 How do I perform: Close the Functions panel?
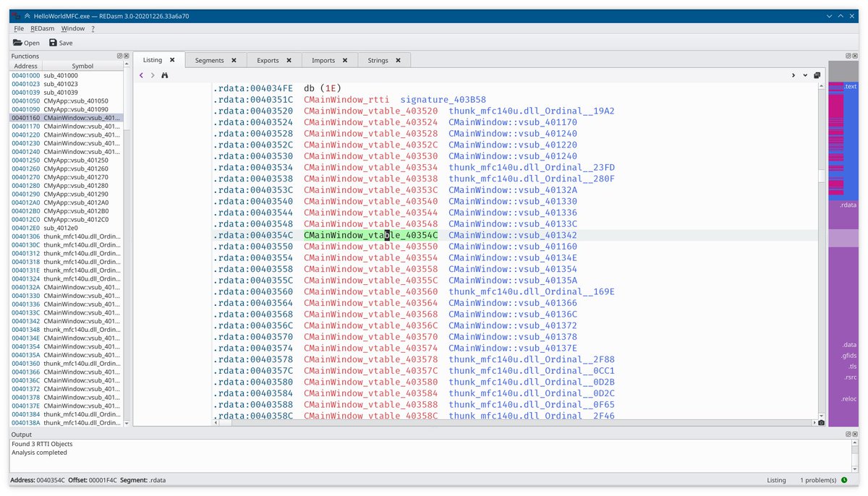pos(127,56)
